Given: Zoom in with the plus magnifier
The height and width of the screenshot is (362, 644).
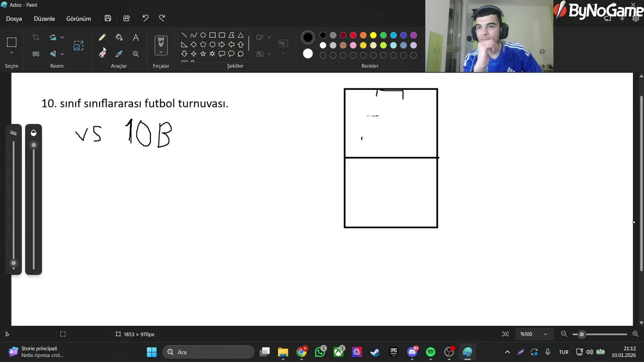Looking at the screenshot, I should [635, 334].
